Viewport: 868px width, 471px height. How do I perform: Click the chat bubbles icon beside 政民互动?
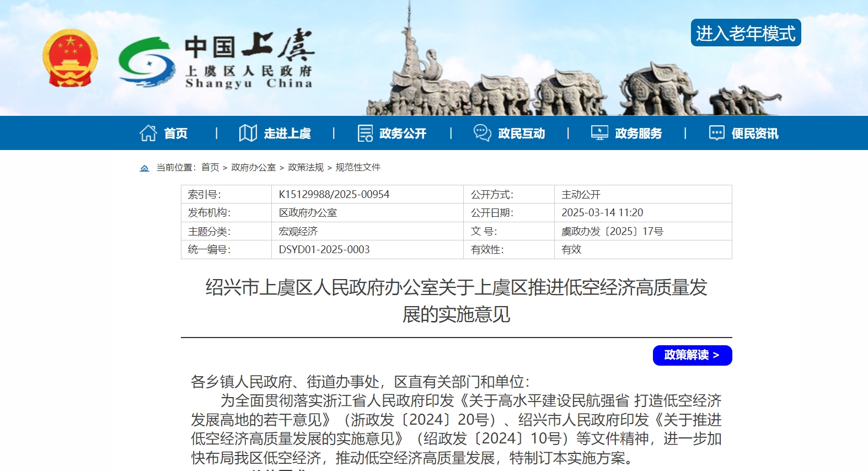[x=482, y=133]
